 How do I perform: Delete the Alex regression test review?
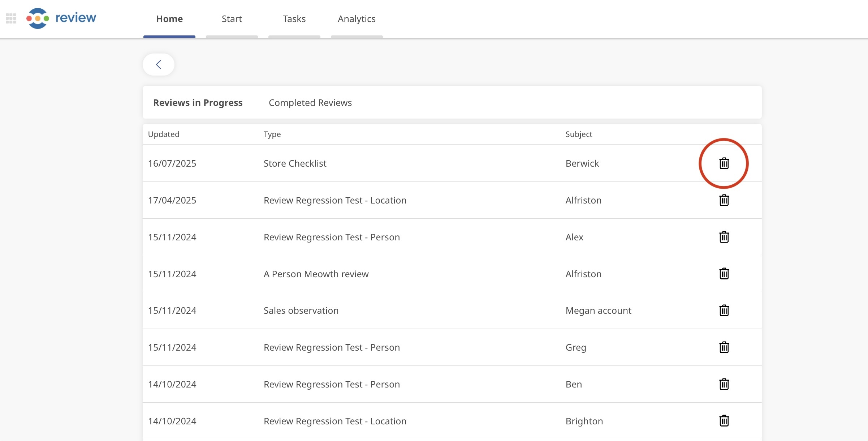pos(724,237)
